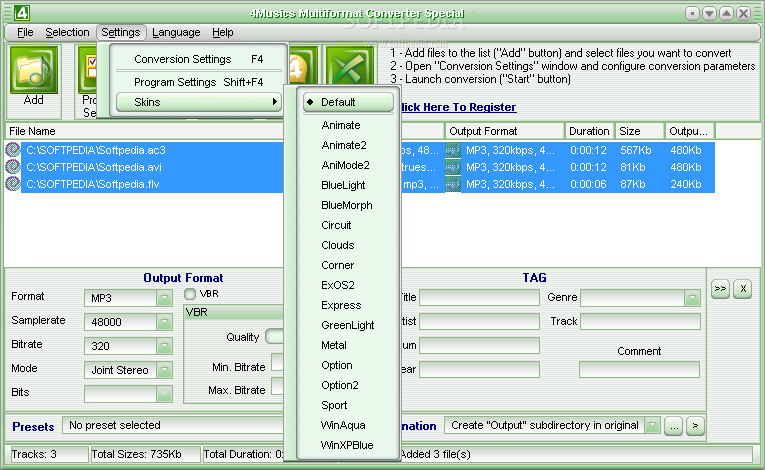
Task: Choose Conversion Settings from Settings menu
Action: click(199, 59)
